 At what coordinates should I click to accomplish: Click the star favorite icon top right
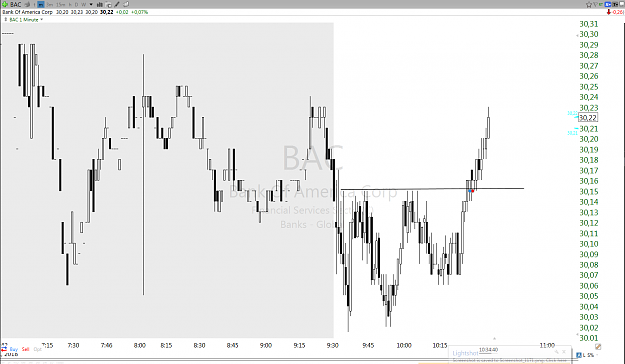(x=589, y=5)
